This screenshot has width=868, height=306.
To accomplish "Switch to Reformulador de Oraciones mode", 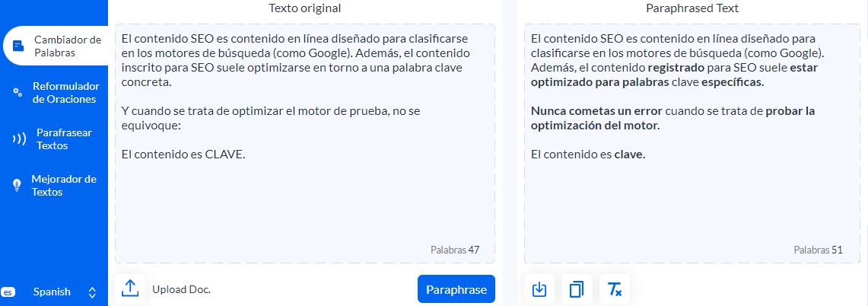I will click(x=54, y=93).
